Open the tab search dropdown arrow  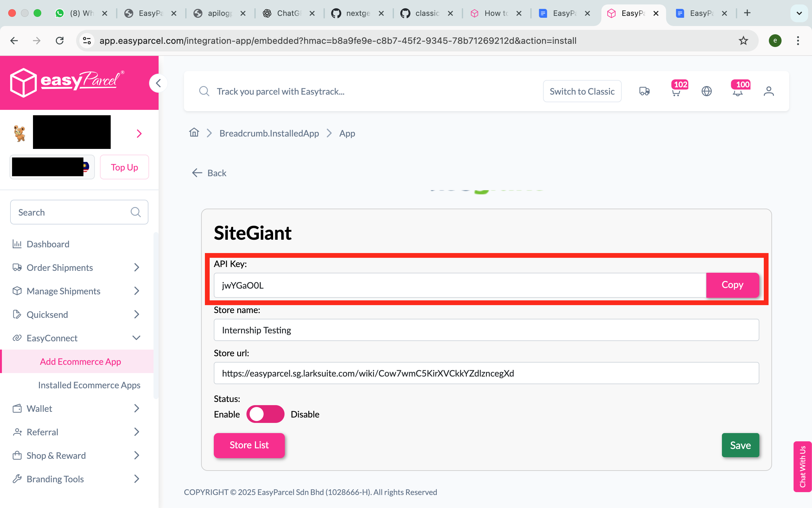[x=799, y=13]
